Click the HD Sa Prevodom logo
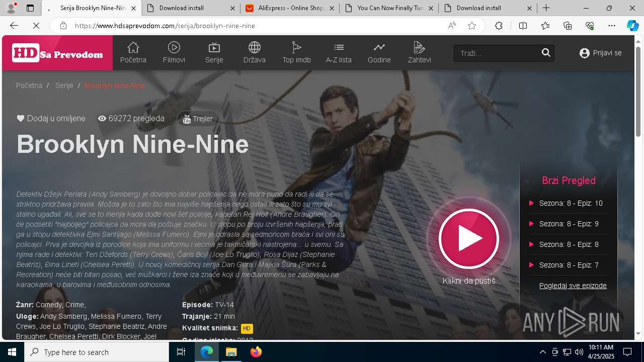Image resolution: width=644 pixels, height=362 pixels. click(57, 53)
